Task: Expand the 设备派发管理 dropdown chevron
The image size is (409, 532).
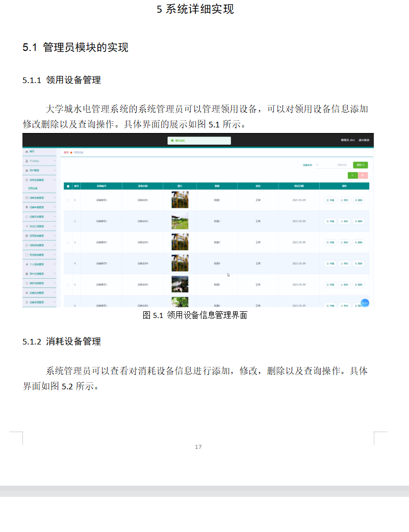Action: [x=54, y=217]
